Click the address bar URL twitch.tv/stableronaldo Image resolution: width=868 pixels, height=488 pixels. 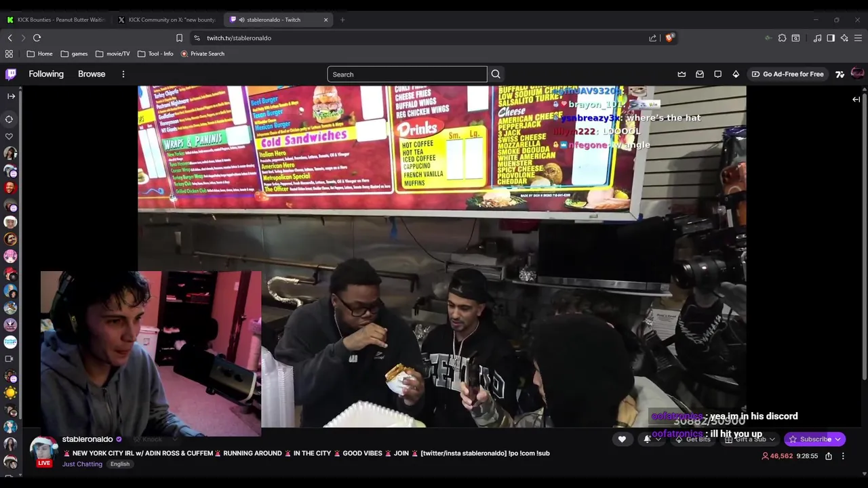pyautogui.click(x=239, y=38)
